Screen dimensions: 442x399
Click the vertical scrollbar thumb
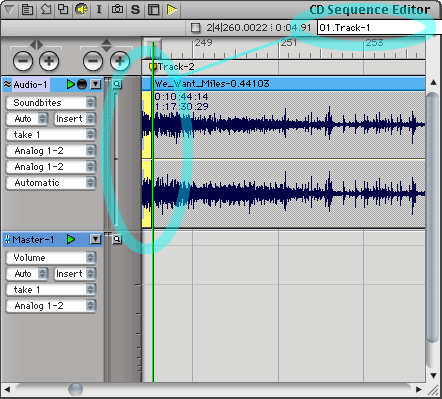tap(433, 218)
